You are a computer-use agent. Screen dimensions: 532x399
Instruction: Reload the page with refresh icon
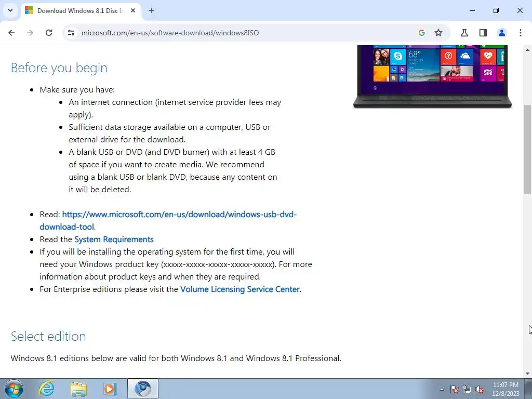click(x=49, y=33)
